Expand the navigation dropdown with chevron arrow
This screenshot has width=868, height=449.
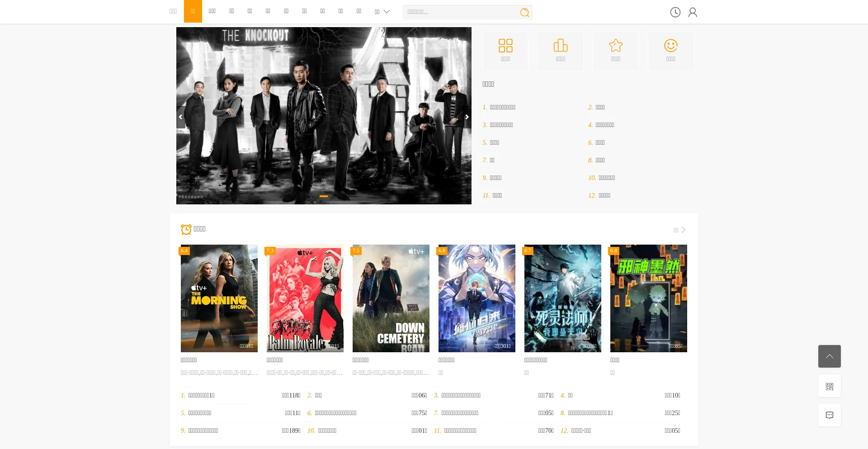[x=382, y=12]
